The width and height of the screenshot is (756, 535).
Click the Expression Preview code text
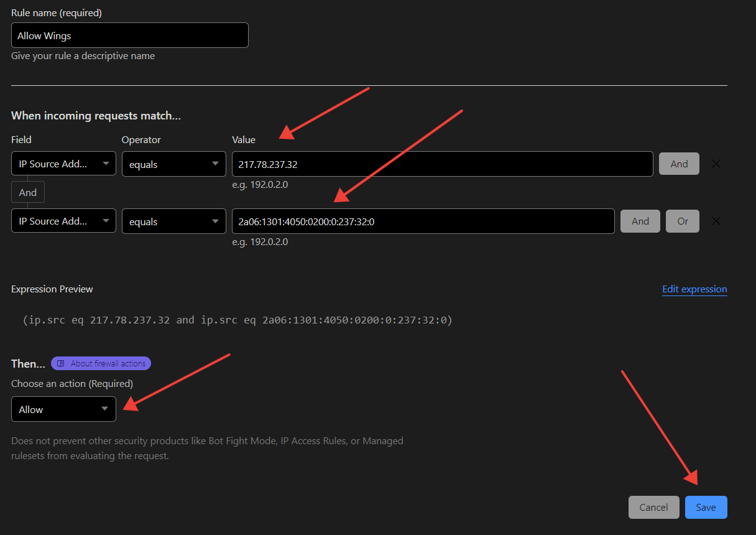pos(237,320)
